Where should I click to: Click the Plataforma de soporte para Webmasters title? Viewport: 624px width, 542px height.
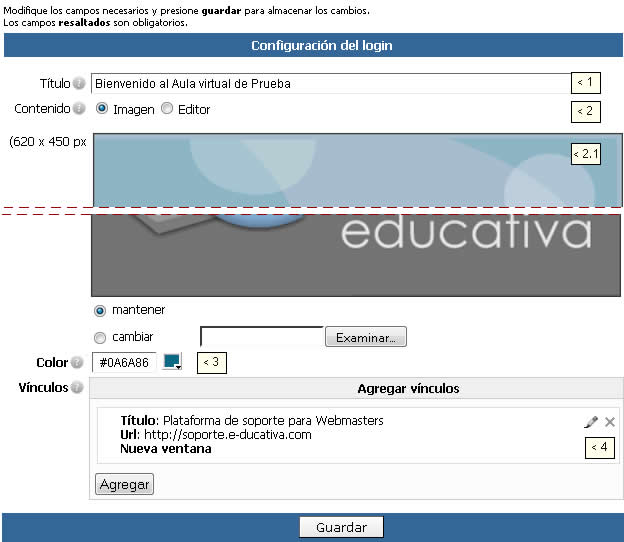click(273, 421)
